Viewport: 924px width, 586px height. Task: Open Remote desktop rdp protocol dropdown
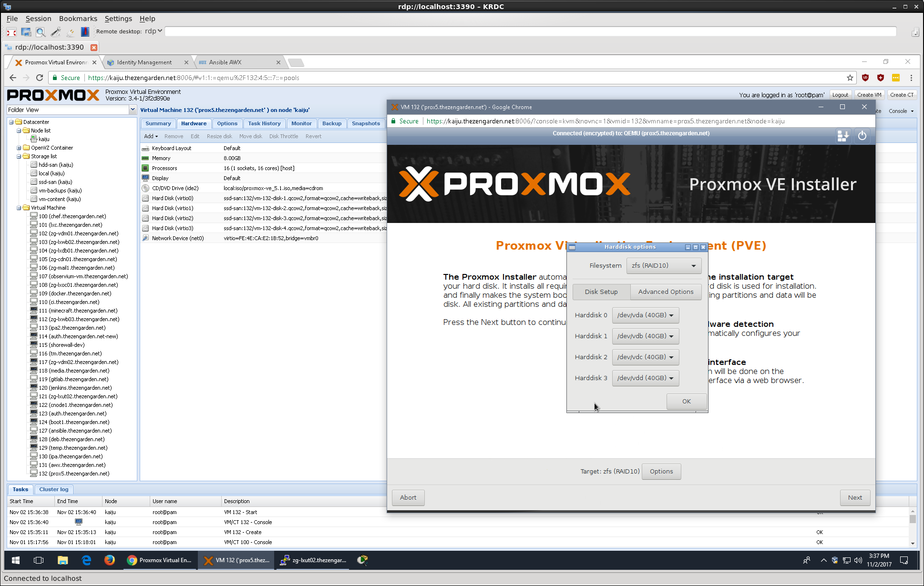point(154,31)
